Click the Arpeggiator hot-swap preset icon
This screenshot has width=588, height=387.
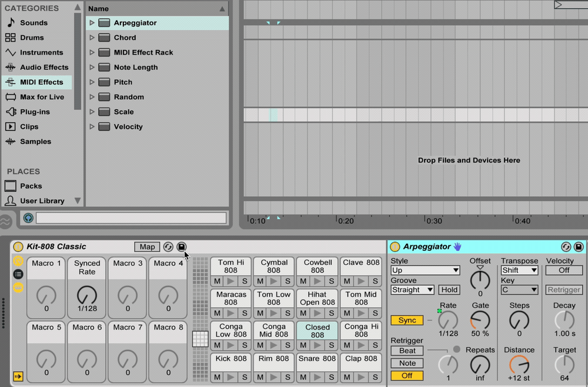point(566,247)
